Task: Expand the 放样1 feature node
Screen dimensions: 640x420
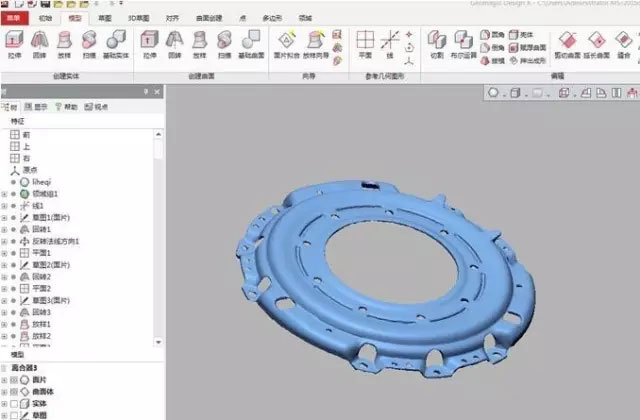Action: [x=5, y=324]
